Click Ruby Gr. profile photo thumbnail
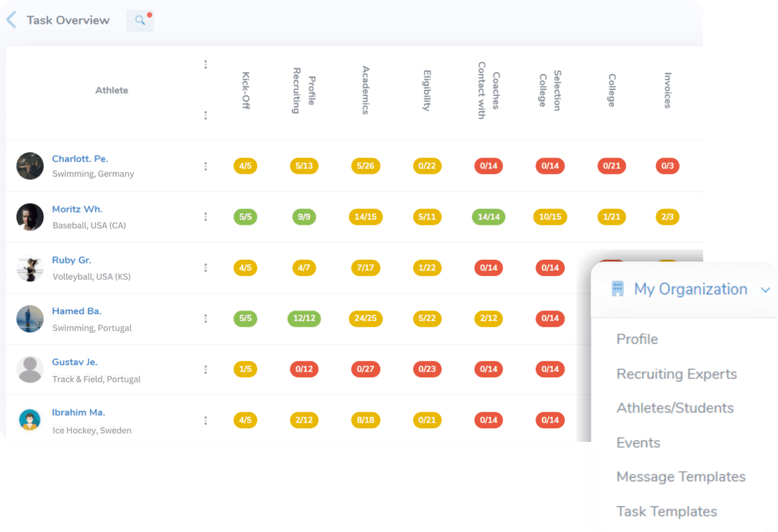The width and height of the screenshot is (778, 532). 30,268
